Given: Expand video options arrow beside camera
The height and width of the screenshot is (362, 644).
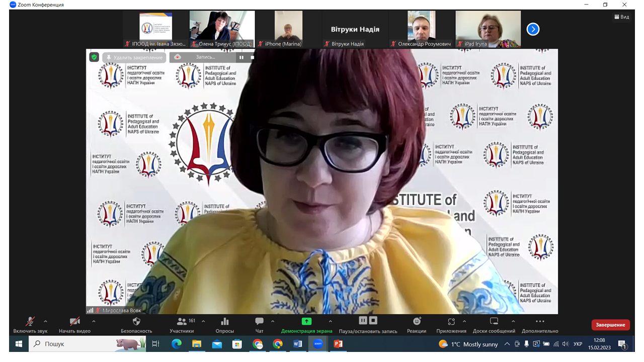Looking at the screenshot, I should (94, 321).
